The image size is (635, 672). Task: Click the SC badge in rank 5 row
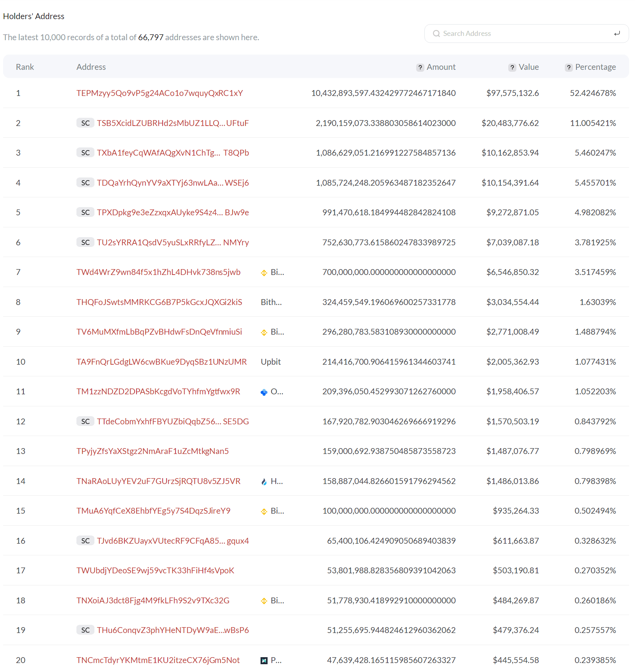85,213
